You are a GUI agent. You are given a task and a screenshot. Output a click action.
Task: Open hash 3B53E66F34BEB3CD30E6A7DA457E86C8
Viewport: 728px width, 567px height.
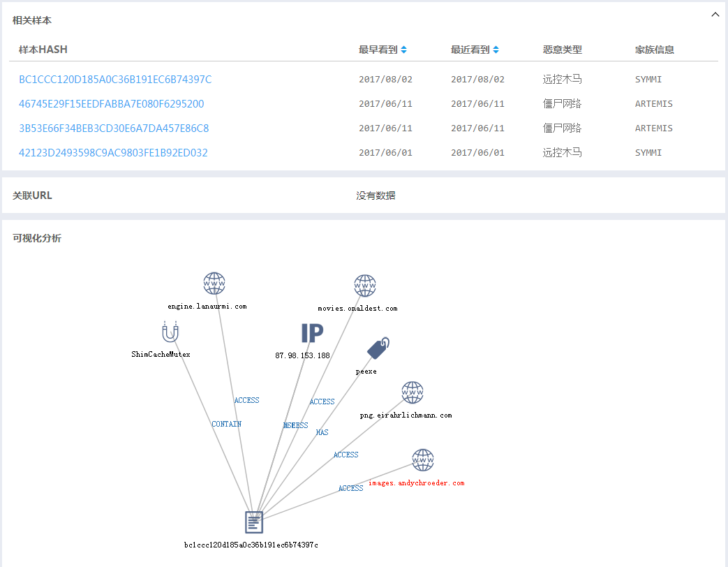pos(114,128)
